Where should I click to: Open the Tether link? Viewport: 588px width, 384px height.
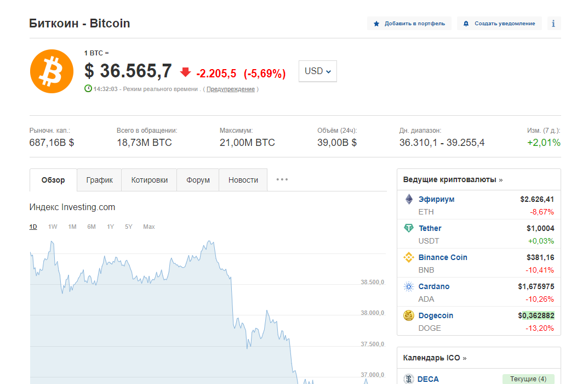pyautogui.click(x=430, y=228)
